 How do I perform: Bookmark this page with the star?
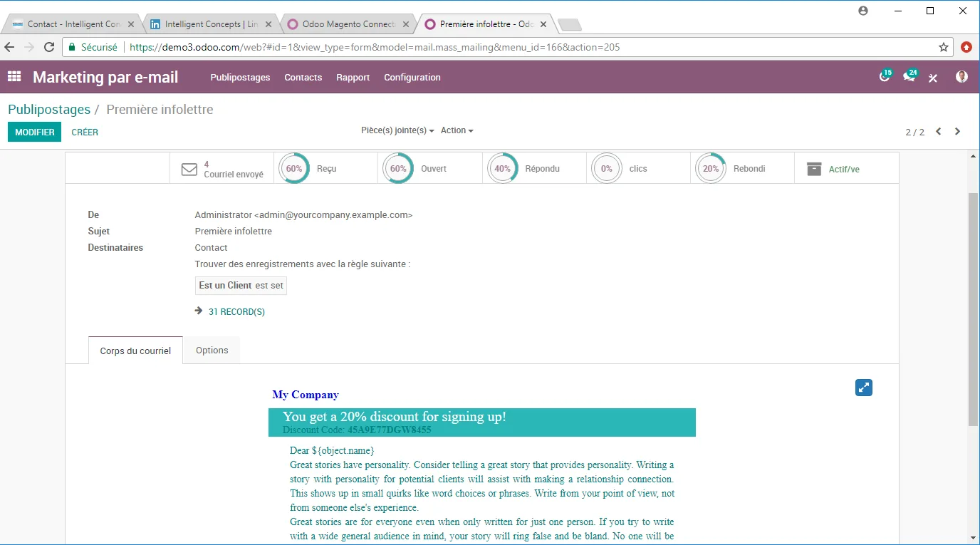point(944,47)
